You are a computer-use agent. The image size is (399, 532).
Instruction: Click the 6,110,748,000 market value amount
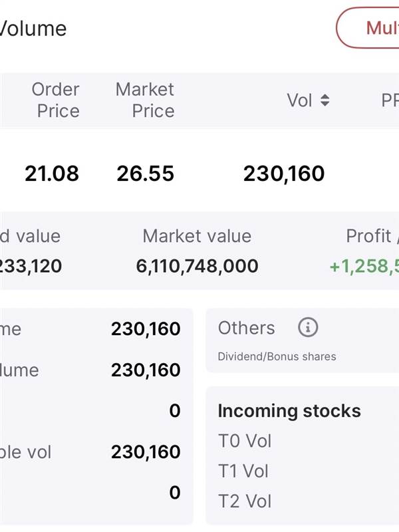(197, 267)
